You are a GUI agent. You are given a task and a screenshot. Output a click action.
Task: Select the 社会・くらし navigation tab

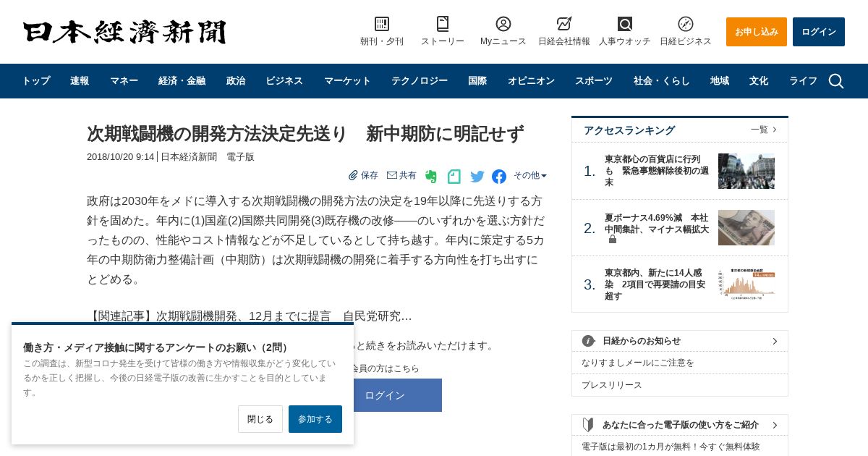pyautogui.click(x=662, y=81)
